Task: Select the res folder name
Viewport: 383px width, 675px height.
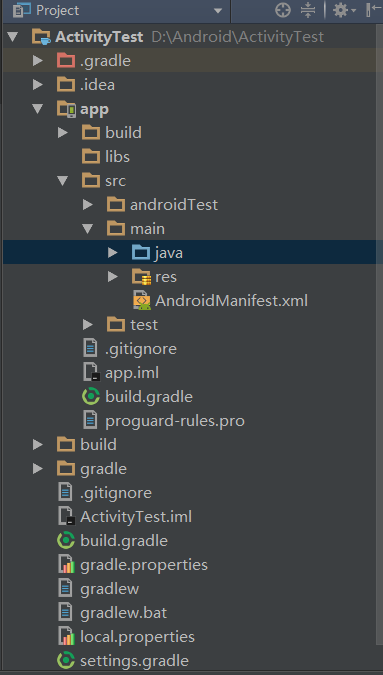Action: (166, 277)
